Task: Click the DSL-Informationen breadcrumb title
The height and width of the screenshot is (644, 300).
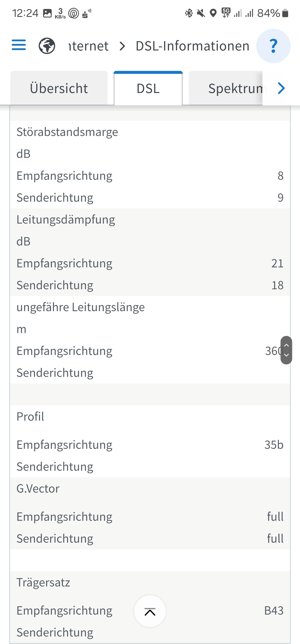Action: tap(192, 46)
